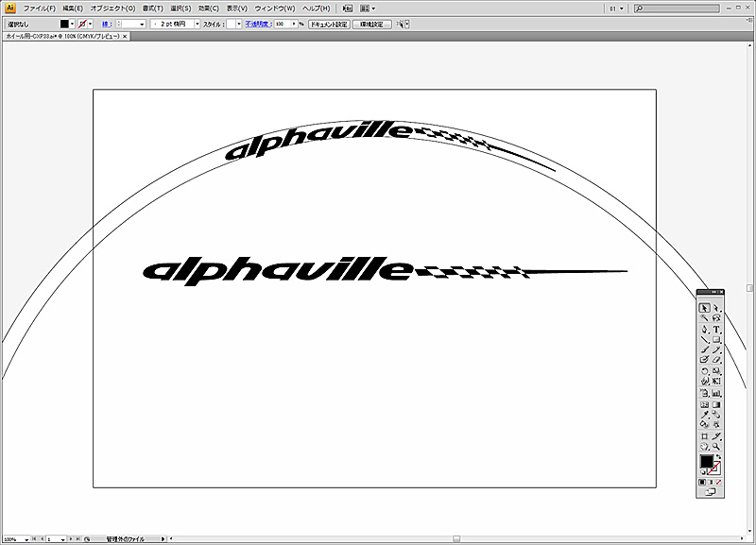
Task: Pick the Column Graph tool
Action: point(716,393)
